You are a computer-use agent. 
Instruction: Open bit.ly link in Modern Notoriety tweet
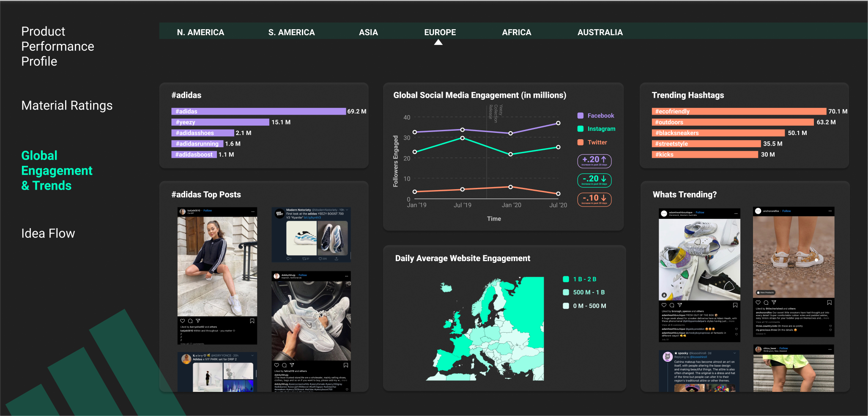312,218
